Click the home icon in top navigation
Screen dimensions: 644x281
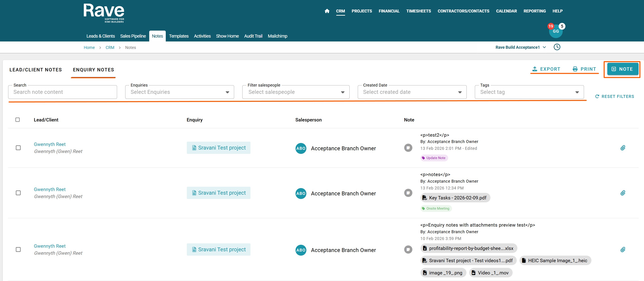coord(327,11)
